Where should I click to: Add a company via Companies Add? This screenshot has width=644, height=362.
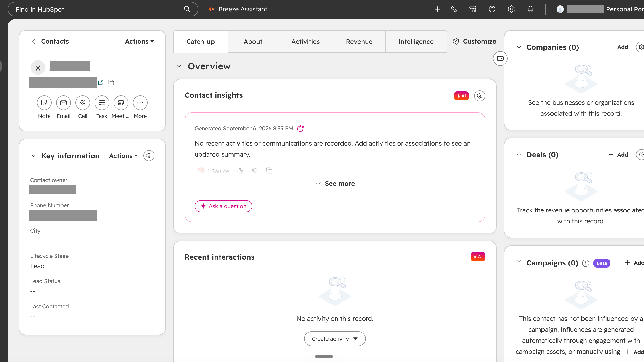[618, 47]
